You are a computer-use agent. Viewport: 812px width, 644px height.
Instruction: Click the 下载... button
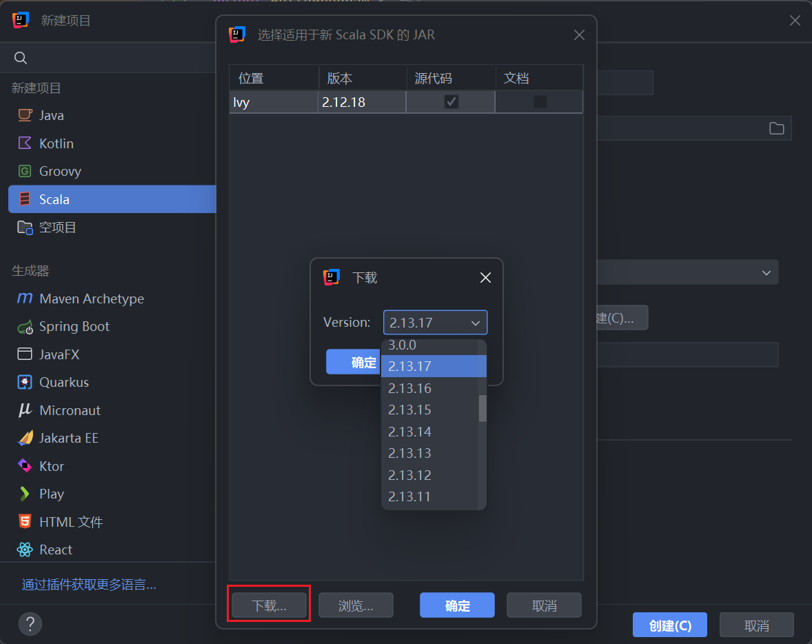point(269,605)
